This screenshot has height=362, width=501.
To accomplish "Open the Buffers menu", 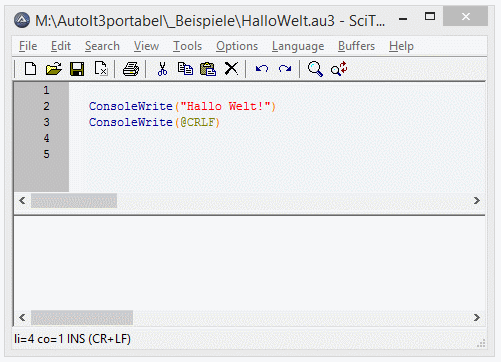I will tap(356, 46).
